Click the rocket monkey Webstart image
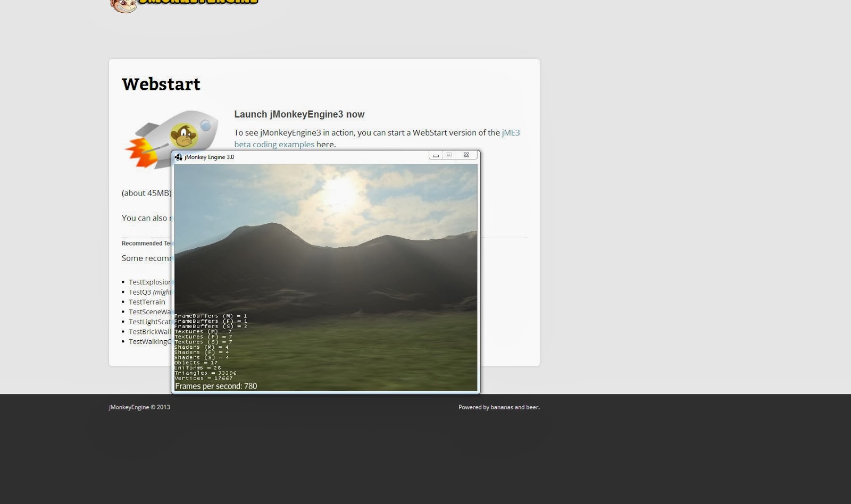Viewport: 851px width, 504px height. 171,139
